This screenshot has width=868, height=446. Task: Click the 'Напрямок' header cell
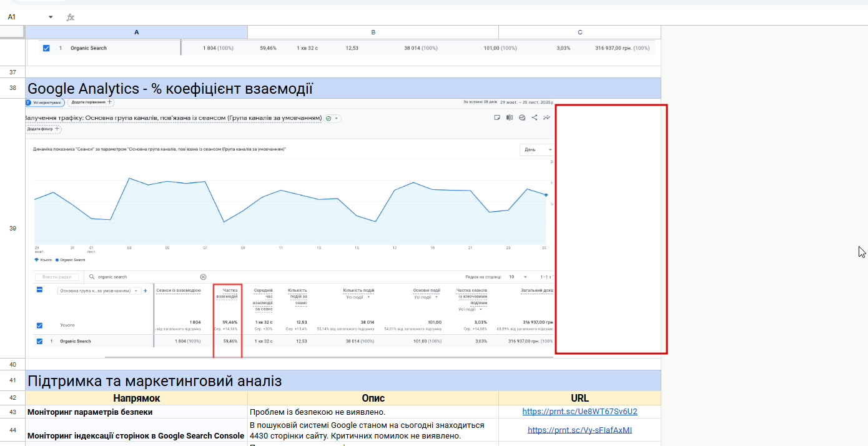[136, 398]
